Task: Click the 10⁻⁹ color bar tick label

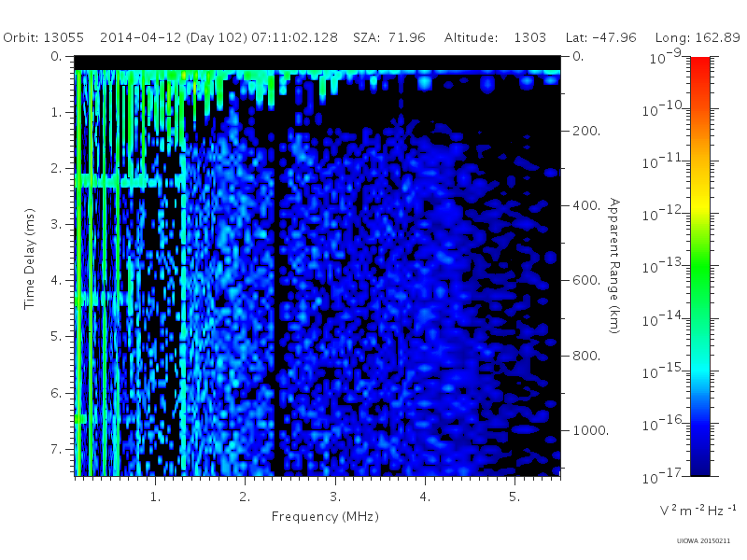Action: [x=666, y=57]
